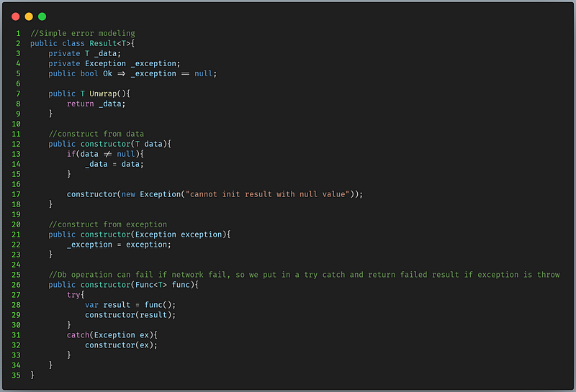
Task: Click line number 35 in gutter
Action: 16,375
